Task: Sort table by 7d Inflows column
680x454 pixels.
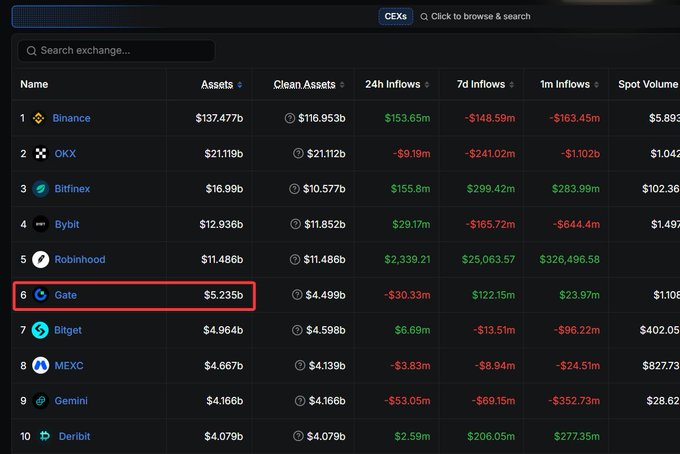Action: click(485, 84)
